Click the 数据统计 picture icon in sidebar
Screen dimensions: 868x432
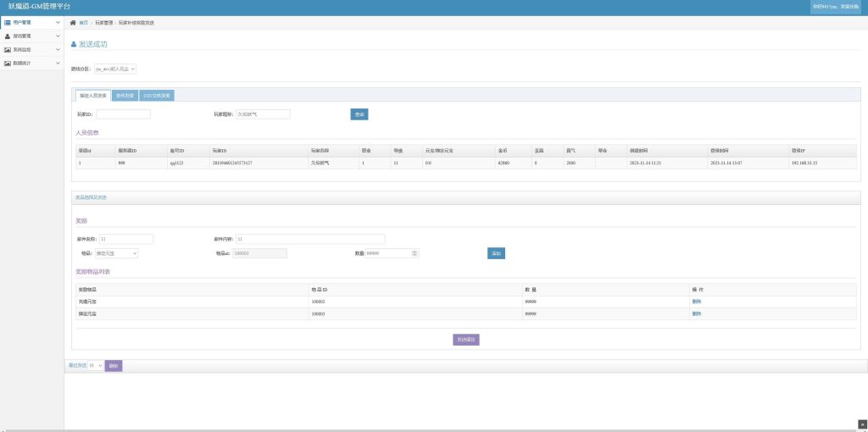tap(7, 64)
